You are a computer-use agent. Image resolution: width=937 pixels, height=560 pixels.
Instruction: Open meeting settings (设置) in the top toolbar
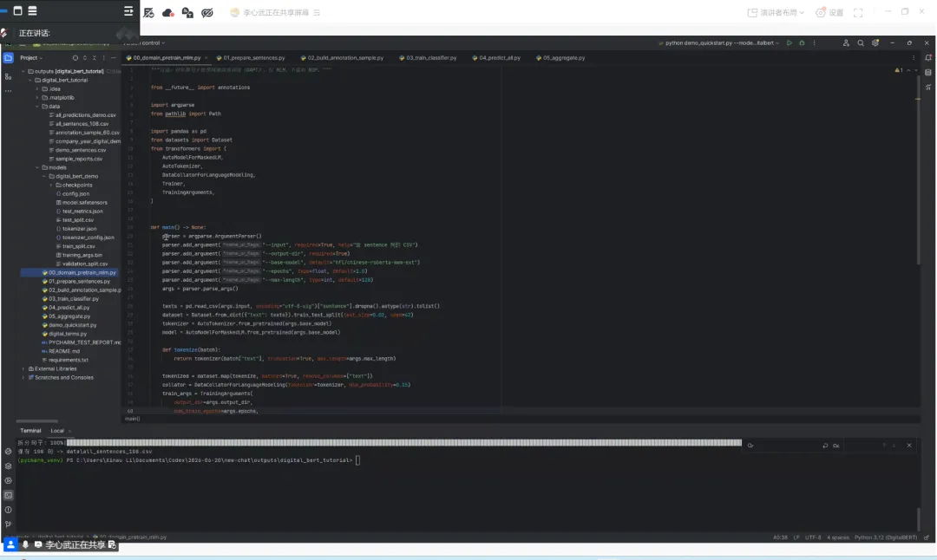tap(829, 12)
